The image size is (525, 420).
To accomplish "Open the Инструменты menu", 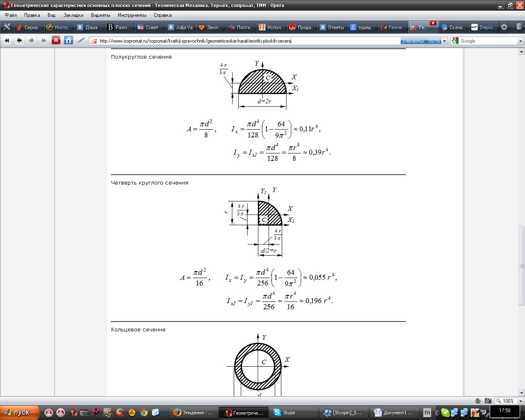I will [x=132, y=15].
